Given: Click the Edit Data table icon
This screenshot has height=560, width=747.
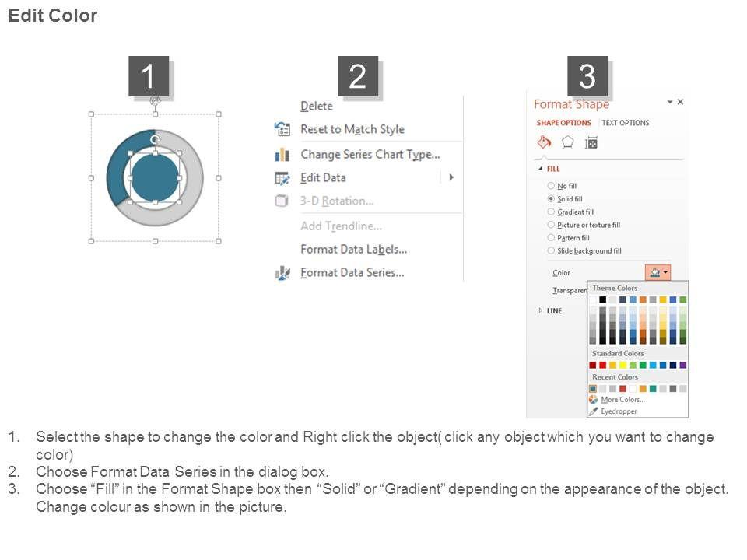Looking at the screenshot, I should click(282, 178).
